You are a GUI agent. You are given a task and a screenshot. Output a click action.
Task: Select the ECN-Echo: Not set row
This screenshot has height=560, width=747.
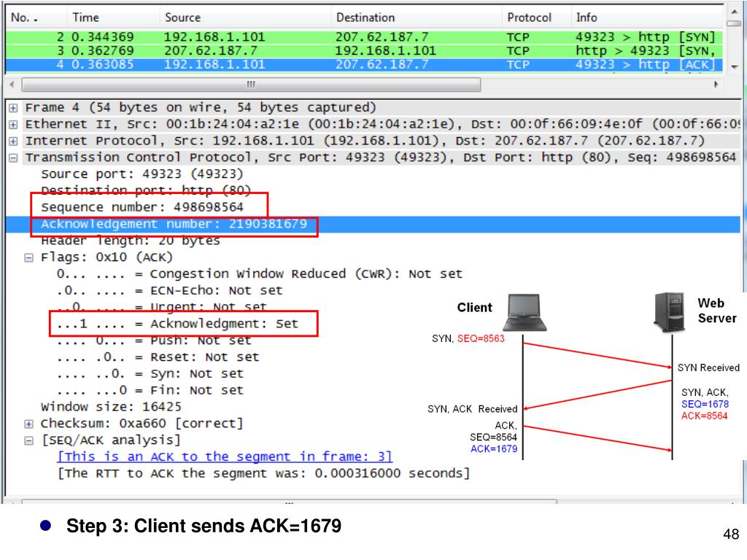point(169,290)
